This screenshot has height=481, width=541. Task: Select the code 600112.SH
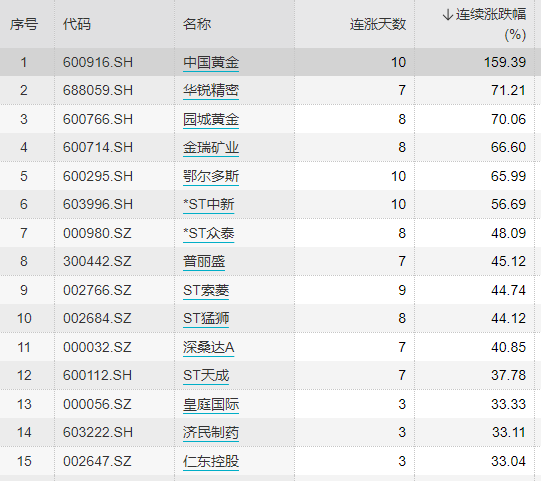pos(98,375)
